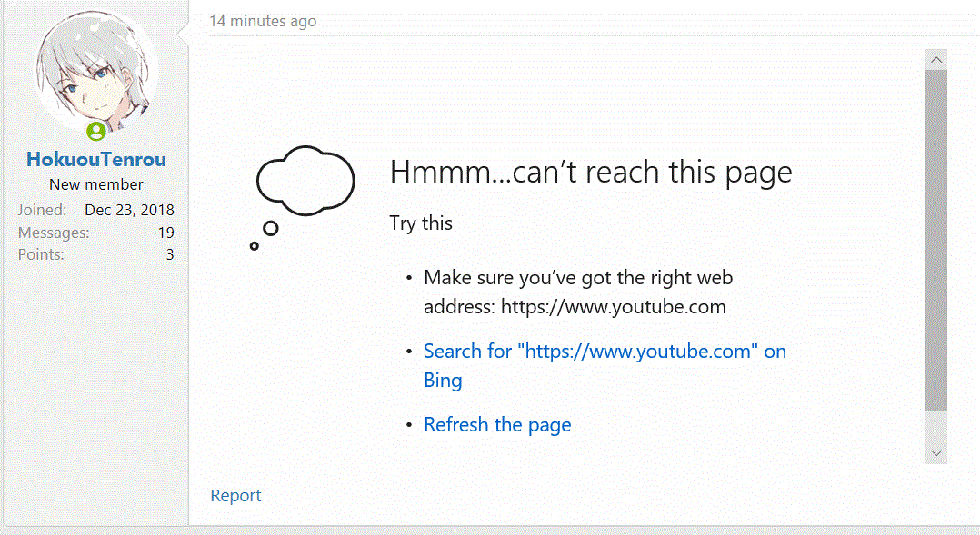The height and width of the screenshot is (535, 980).
Task: Click the scrollbar down arrow
Action: pos(935,451)
